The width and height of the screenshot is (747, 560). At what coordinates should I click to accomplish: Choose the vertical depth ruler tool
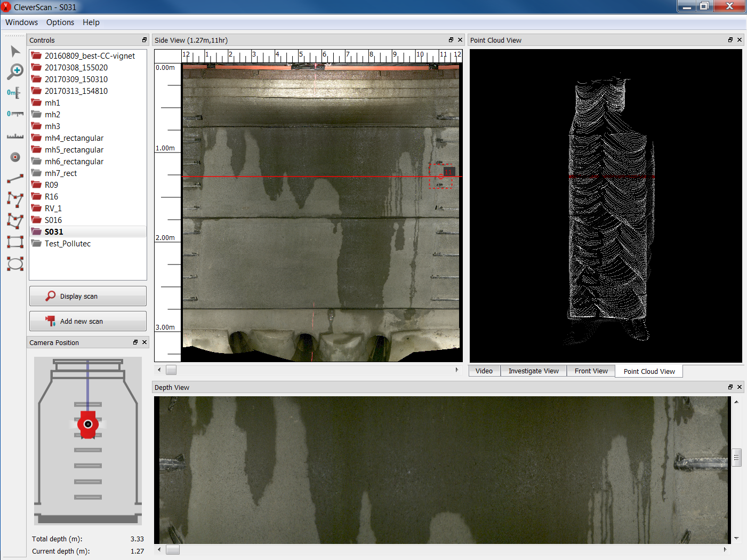click(x=14, y=93)
